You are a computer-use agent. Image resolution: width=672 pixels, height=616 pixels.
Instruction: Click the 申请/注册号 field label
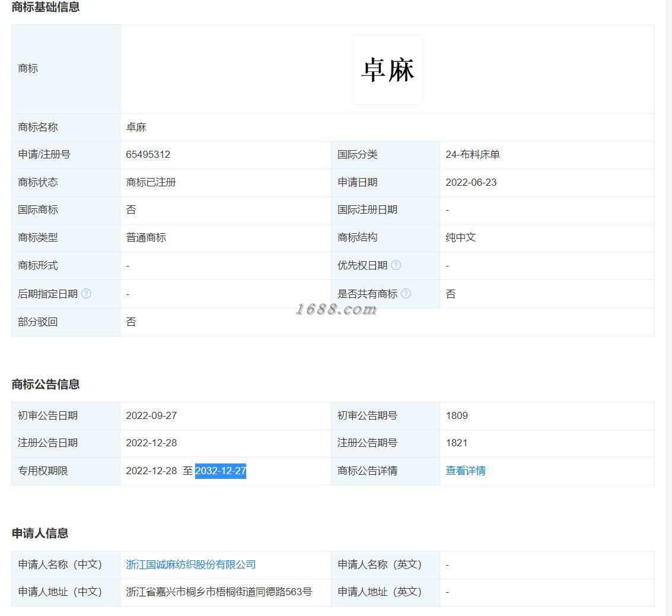tap(44, 154)
